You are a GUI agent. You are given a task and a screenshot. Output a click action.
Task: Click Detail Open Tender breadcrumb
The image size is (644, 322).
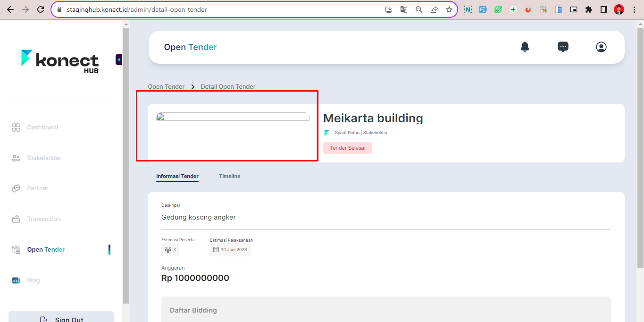pyautogui.click(x=228, y=87)
